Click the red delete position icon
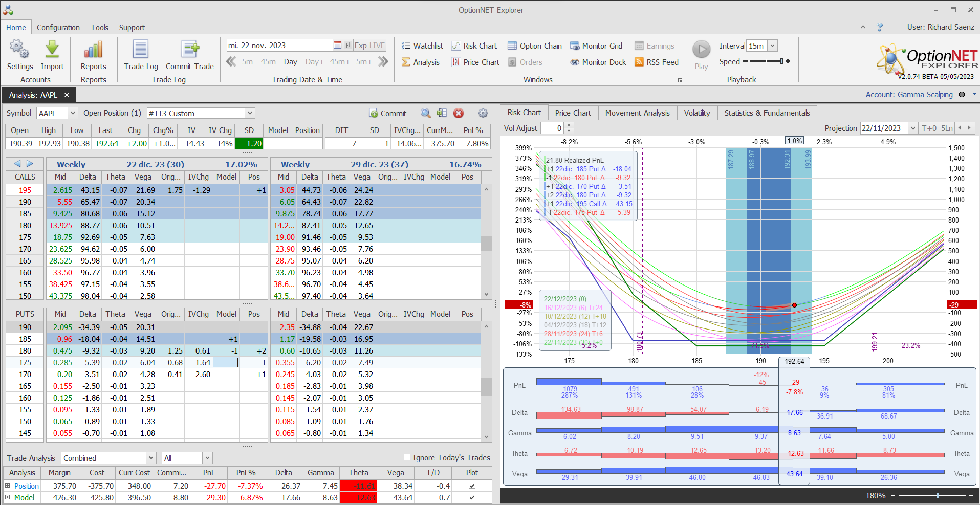Viewport: 980px width, 505px height. 459,113
